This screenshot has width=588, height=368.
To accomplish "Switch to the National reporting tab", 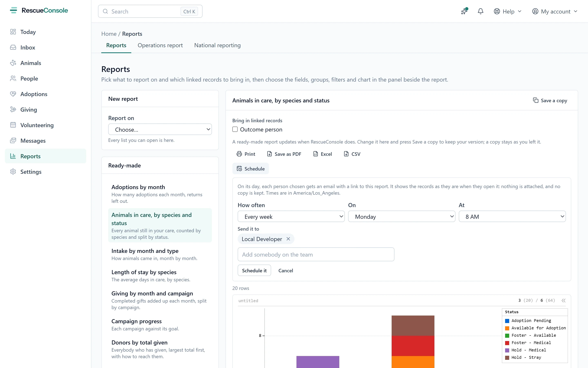I will click(x=217, y=45).
